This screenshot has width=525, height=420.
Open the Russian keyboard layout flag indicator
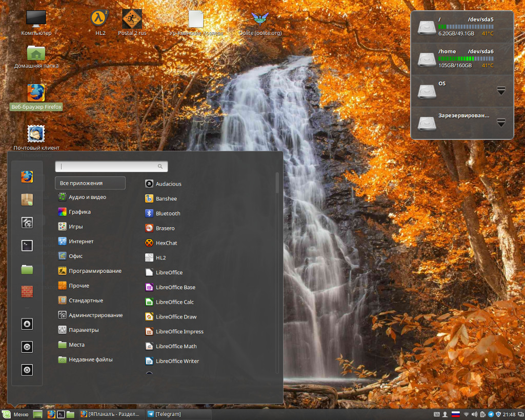pyautogui.click(x=455, y=414)
